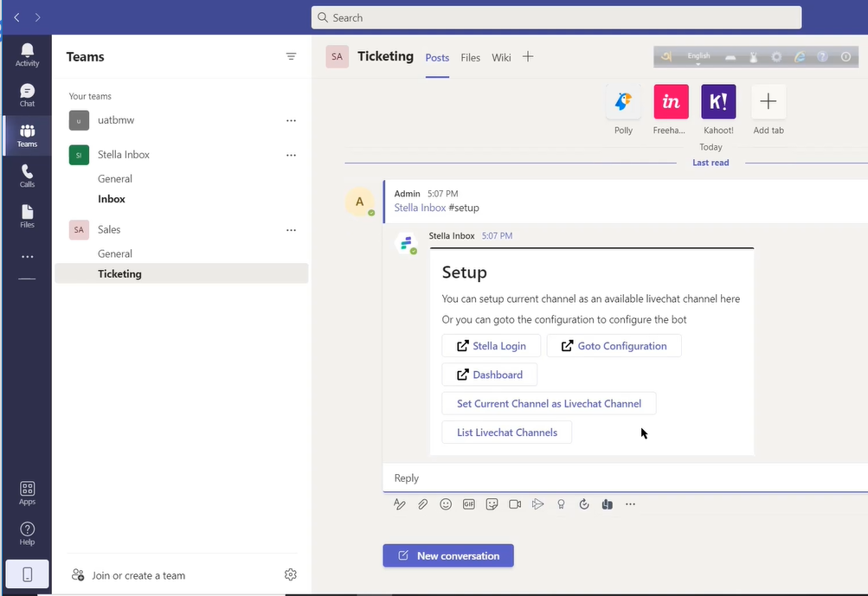Open the Approvals loop icon
868x596 pixels.
click(x=584, y=504)
